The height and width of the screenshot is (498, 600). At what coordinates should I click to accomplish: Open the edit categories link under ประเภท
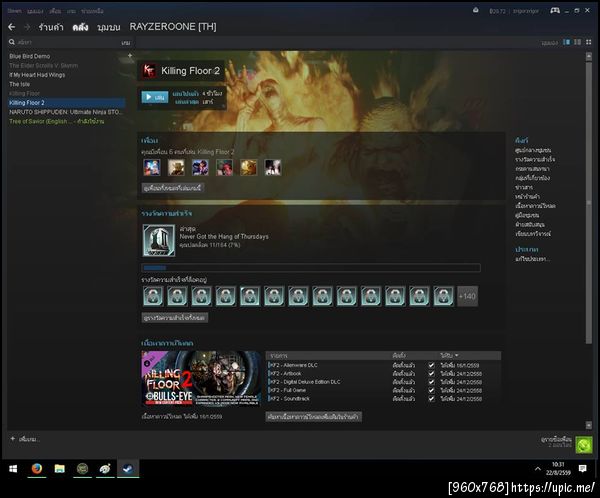click(x=533, y=259)
